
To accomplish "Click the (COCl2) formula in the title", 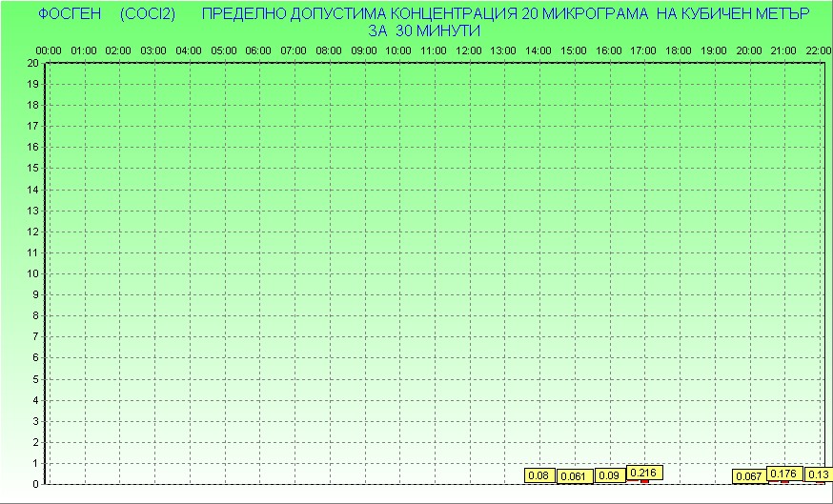I will point(149,15).
